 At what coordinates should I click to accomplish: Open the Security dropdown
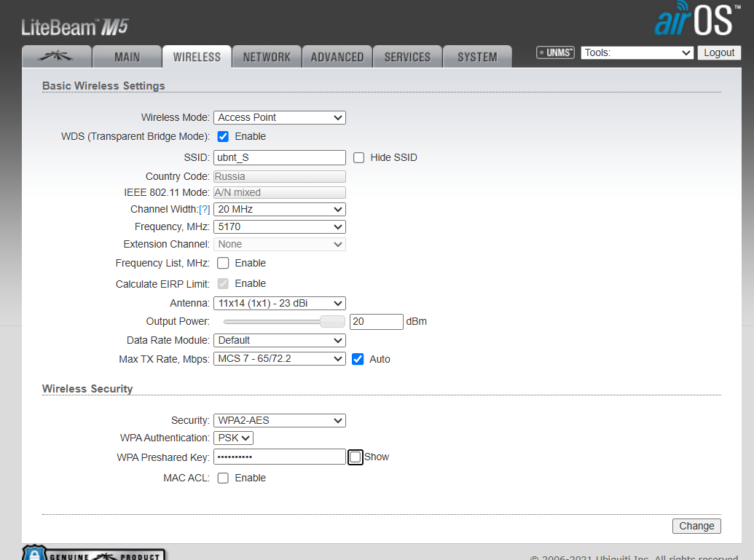(280, 420)
